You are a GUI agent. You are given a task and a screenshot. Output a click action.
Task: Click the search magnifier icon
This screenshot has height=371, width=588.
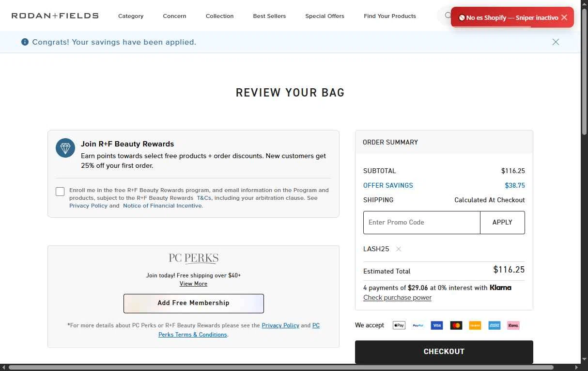coord(448,16)
